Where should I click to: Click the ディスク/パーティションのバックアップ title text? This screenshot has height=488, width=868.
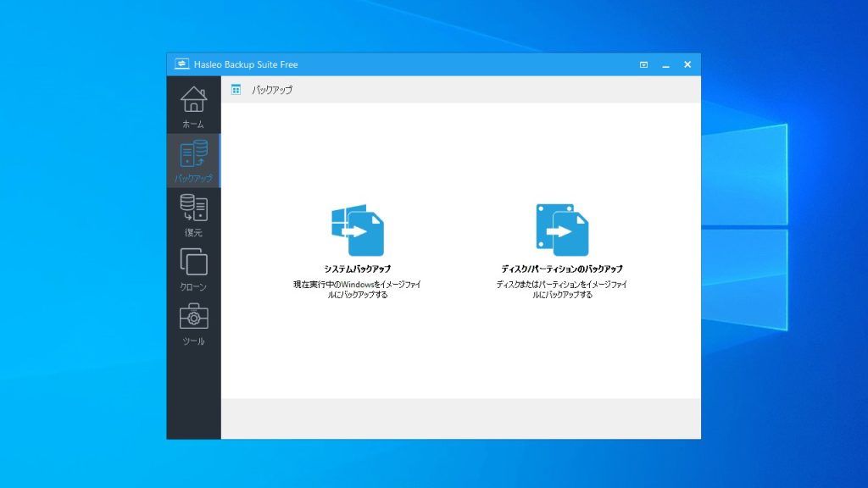561,269
